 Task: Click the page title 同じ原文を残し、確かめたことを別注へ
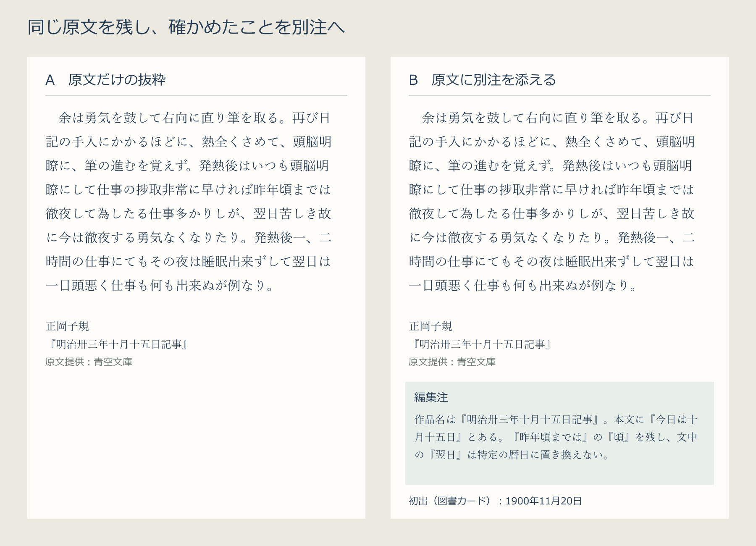(186, 27)
